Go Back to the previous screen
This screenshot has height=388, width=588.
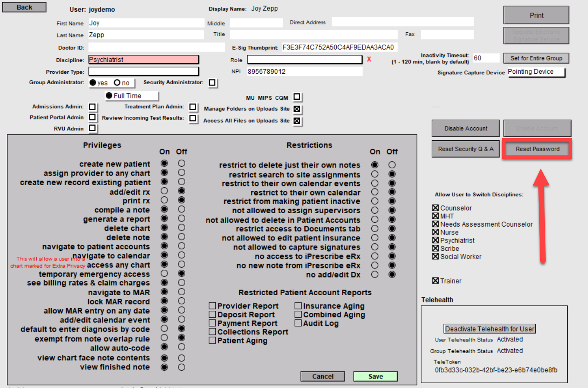(x=24, y=7)
